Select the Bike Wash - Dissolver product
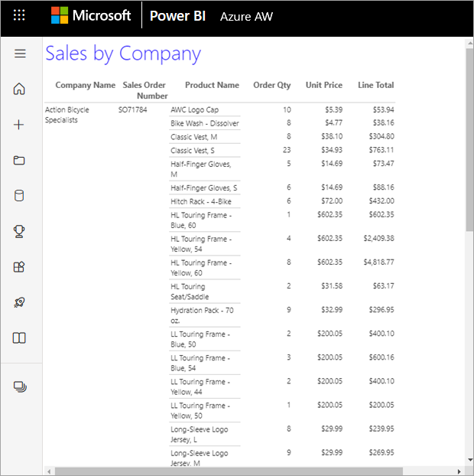The height and width of the screenshot is (476, 474). [x=205, y=123]
